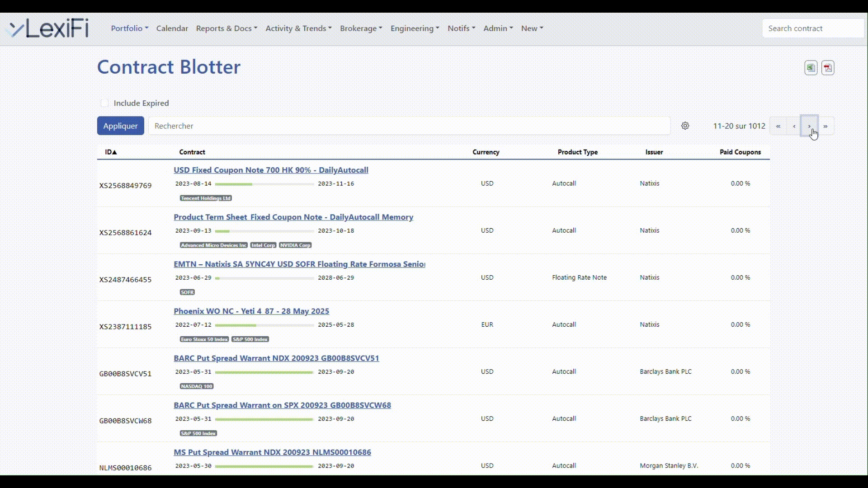
Task: Open MS Put Spread Warrant NDX link
Action: (x=272, y=452)
